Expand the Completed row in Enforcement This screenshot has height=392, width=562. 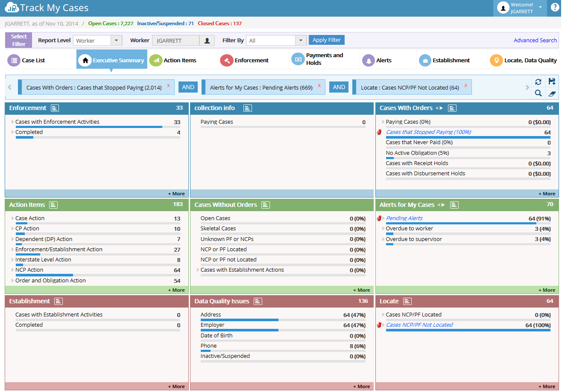tap(13, 132)
